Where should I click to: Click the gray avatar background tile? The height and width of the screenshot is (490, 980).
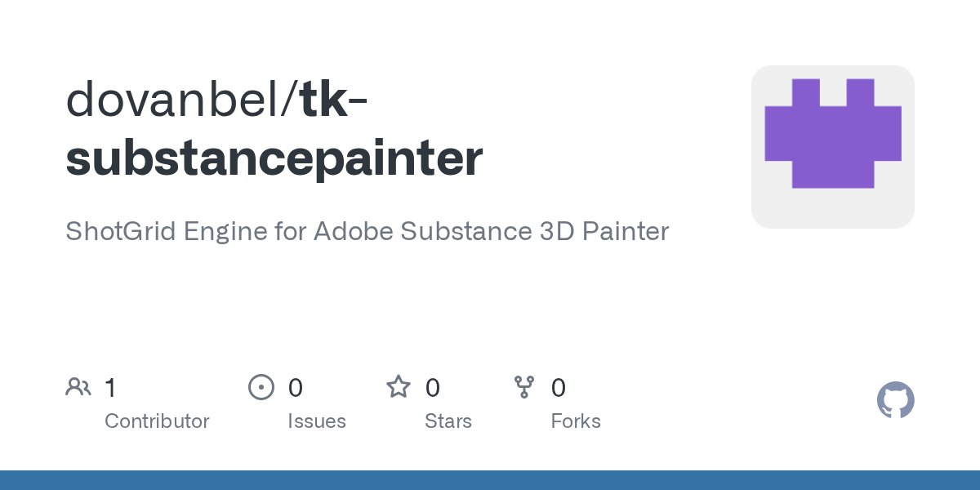(833, 147)
